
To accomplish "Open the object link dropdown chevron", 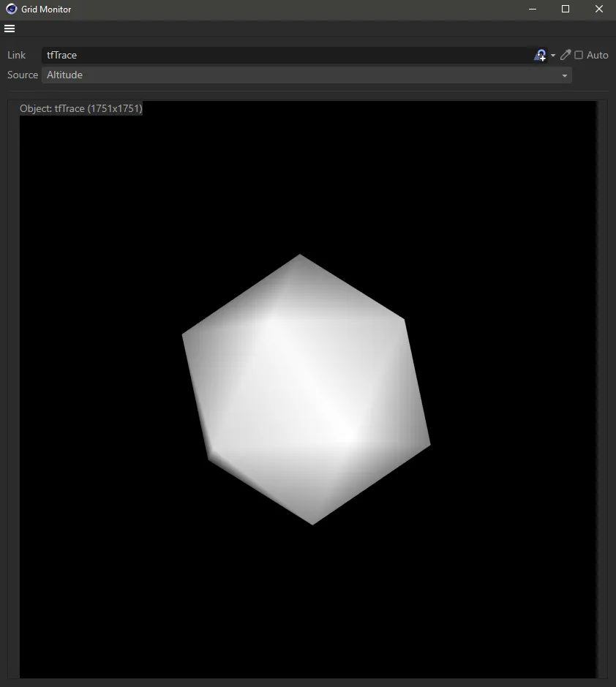I will [552, 55].
